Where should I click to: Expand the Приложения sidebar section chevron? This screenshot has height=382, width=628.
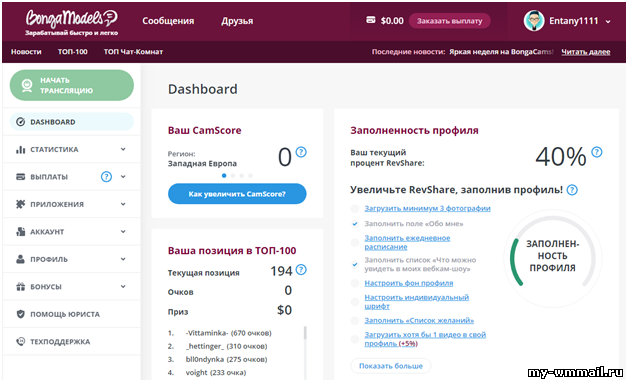pyautogui.click(x=123, y=204)
